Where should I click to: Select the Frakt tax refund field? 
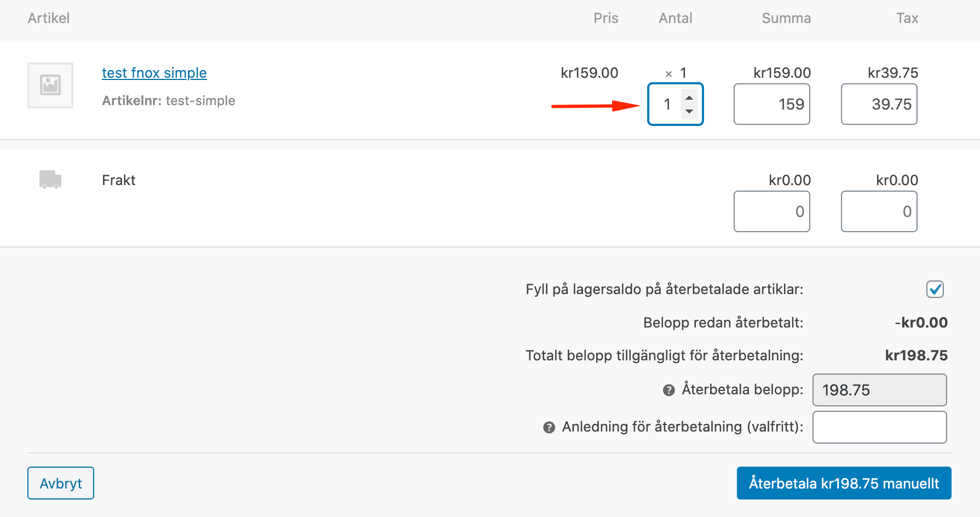point(879,211)
